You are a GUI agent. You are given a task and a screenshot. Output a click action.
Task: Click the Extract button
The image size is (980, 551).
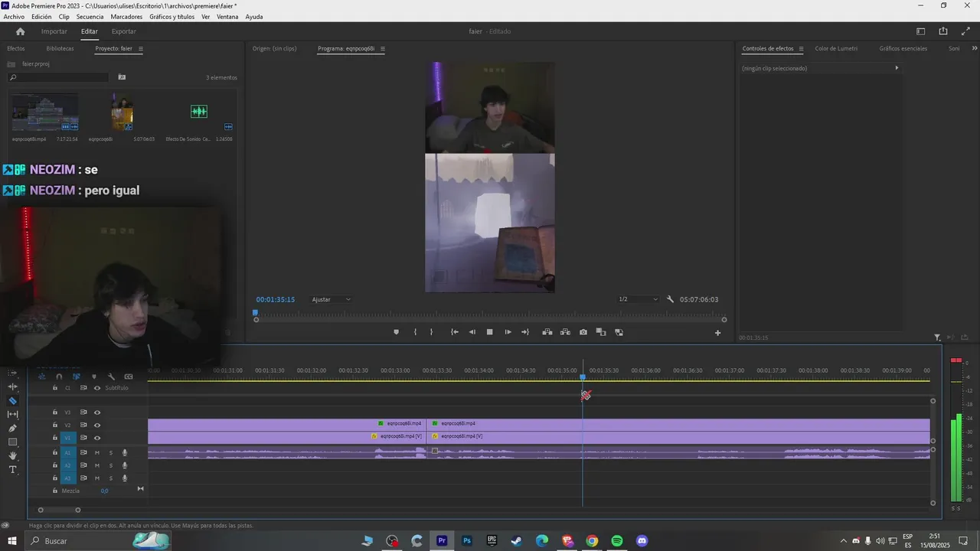(565, 332)
